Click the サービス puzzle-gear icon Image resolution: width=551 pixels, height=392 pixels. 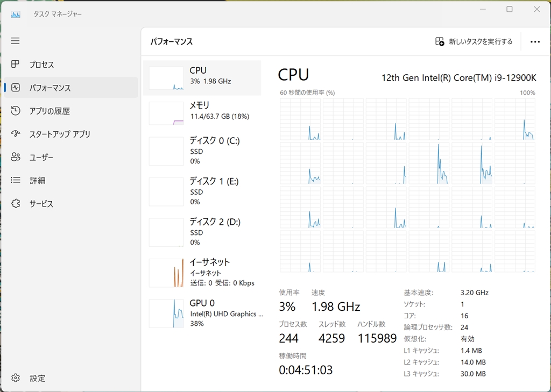pos(15,203)
